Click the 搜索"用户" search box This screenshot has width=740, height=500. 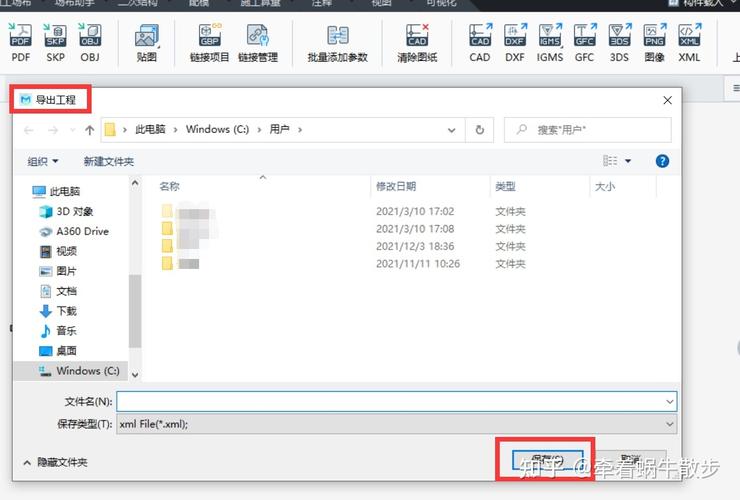[x=588, y=129]
